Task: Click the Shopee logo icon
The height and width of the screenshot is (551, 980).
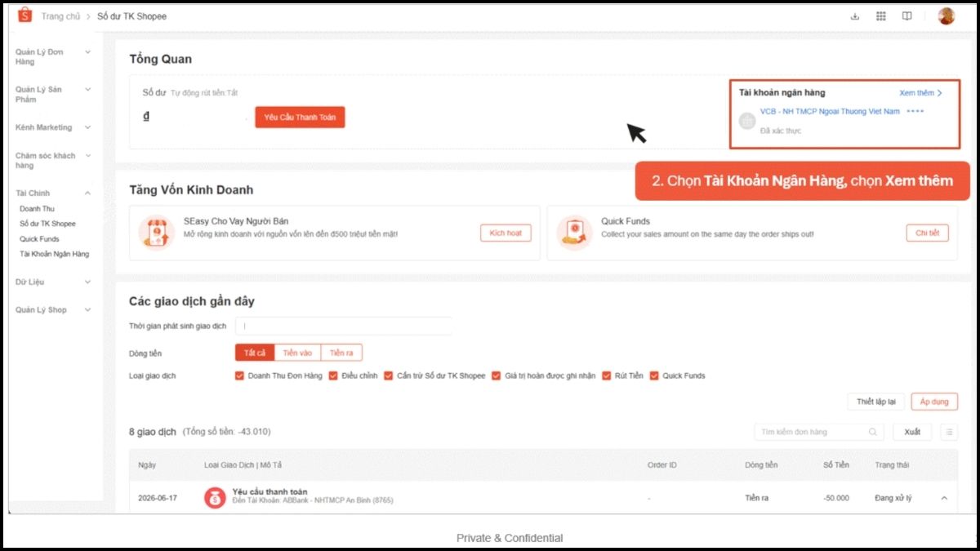Action: [x=24, y=16]
